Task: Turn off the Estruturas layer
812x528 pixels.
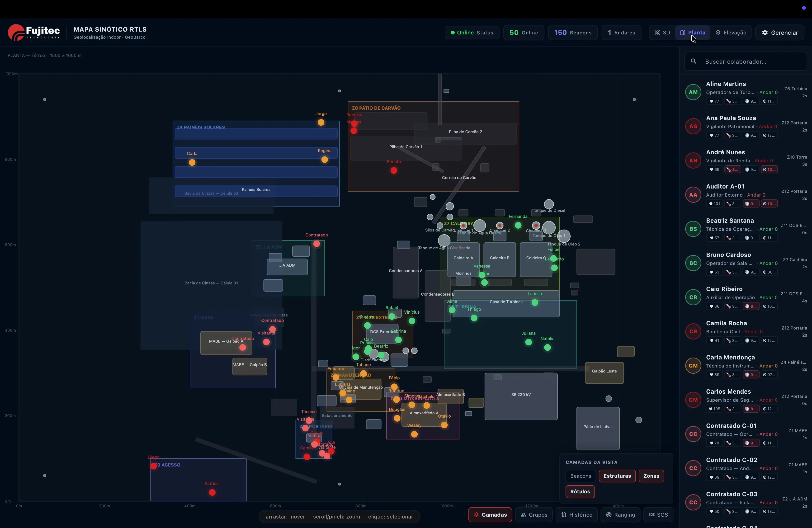Action: point(617,476)
